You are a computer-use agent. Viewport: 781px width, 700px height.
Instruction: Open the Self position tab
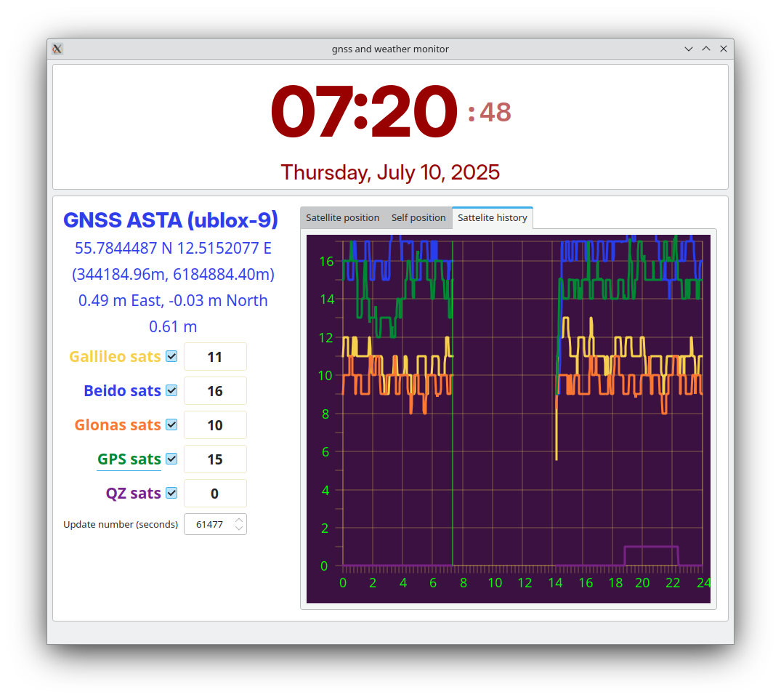coord(418,217)
